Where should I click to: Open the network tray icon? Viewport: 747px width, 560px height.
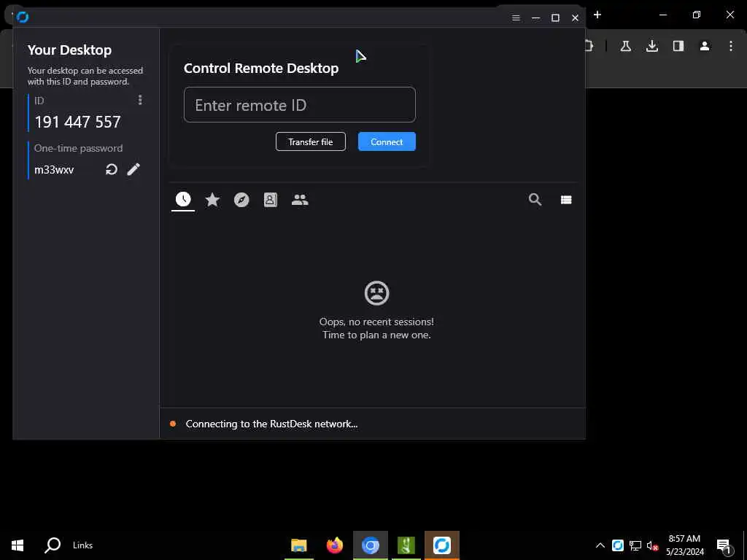click(635, 545)
